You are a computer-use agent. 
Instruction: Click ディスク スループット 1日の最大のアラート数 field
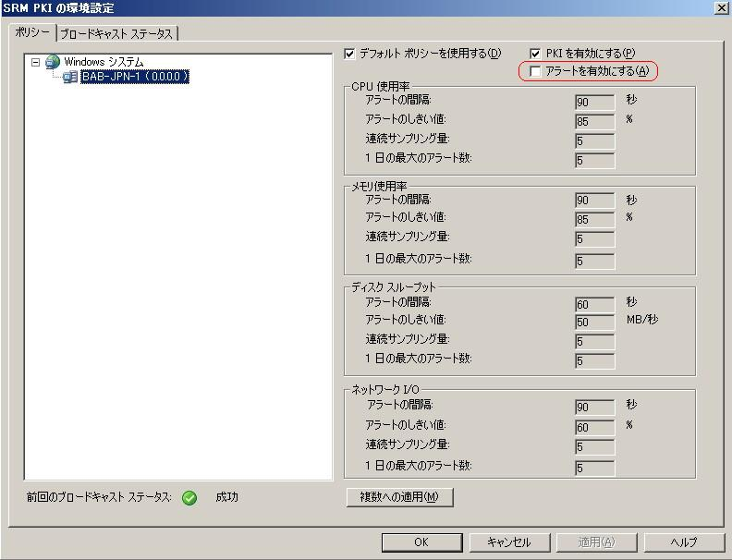(595, 361)
